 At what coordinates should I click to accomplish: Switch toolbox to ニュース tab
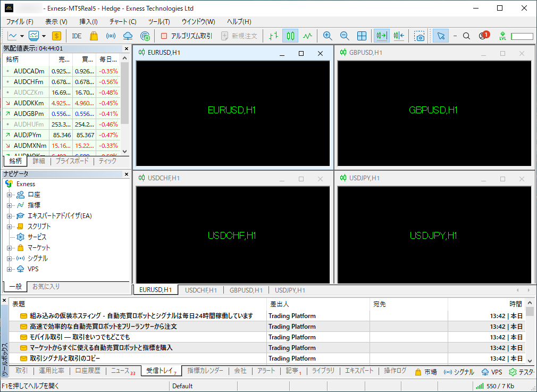123,371
